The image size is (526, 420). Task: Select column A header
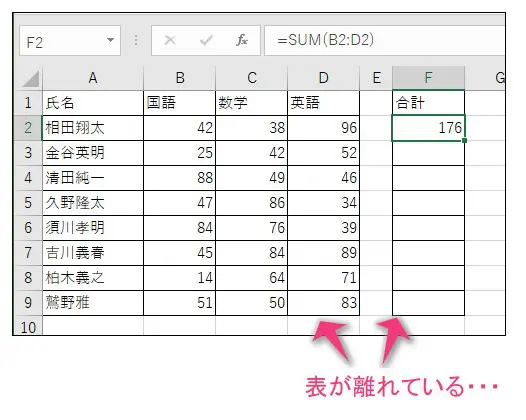tap(93, 78)
